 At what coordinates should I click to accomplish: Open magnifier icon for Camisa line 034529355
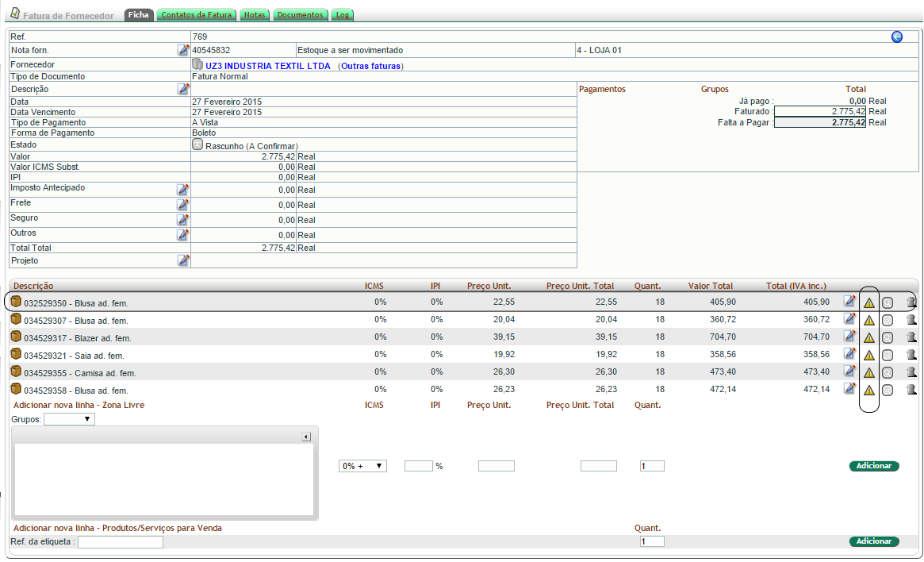(x=888, y=373)
